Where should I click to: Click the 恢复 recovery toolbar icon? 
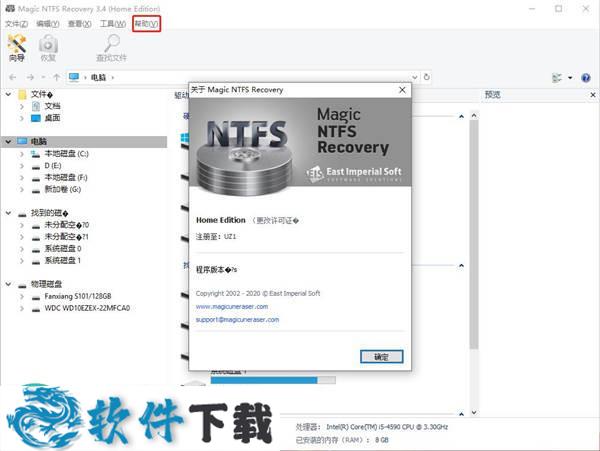pos(48,47)
